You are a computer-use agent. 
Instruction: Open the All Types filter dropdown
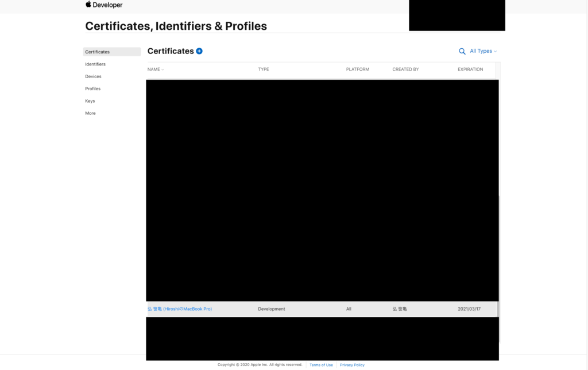click(x=483, y=51)
